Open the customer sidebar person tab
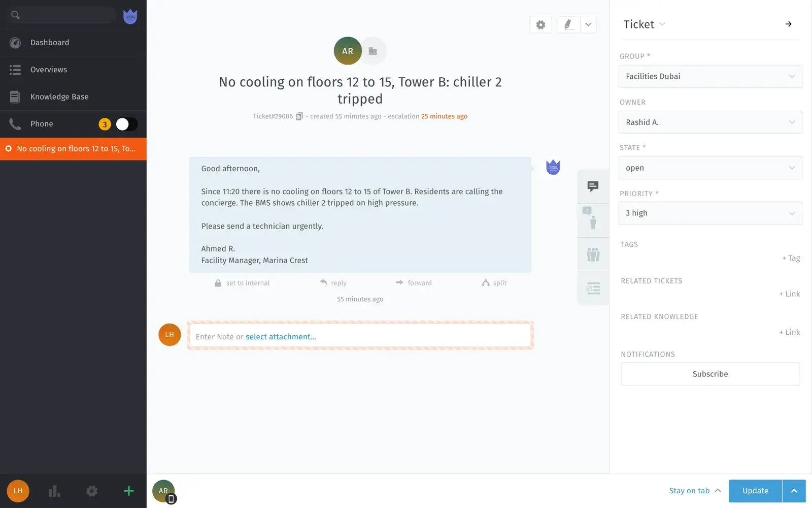Screen dimensions: 812x508 tap(593, 220)
